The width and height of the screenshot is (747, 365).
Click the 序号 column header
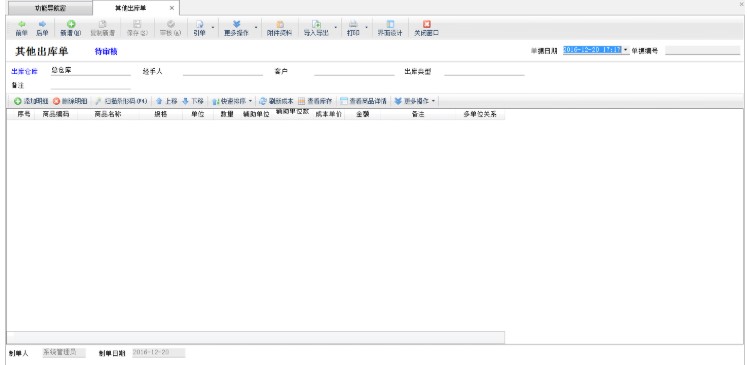point(24,115)
